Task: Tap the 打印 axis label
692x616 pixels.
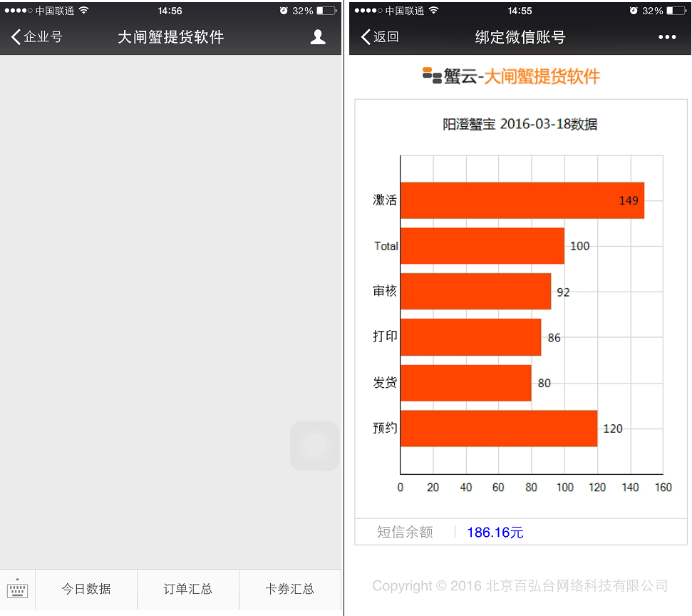Action: pos(385,337)
